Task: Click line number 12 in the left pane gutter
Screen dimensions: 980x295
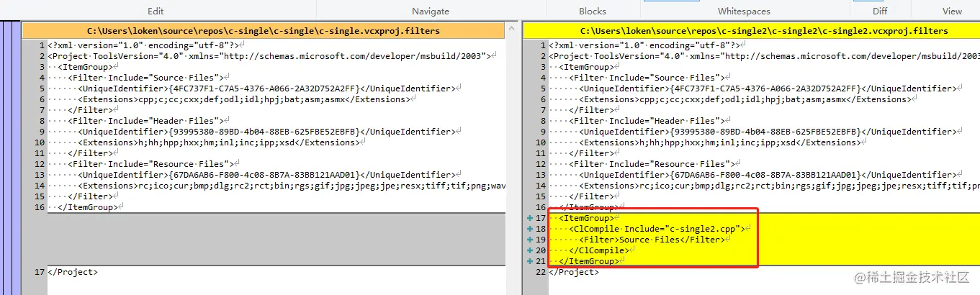Action: click(40, 164)
